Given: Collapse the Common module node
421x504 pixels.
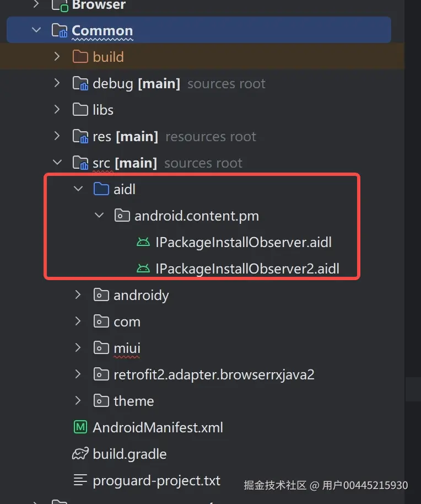Looking at the screenshot, I should tap(37, 30).
